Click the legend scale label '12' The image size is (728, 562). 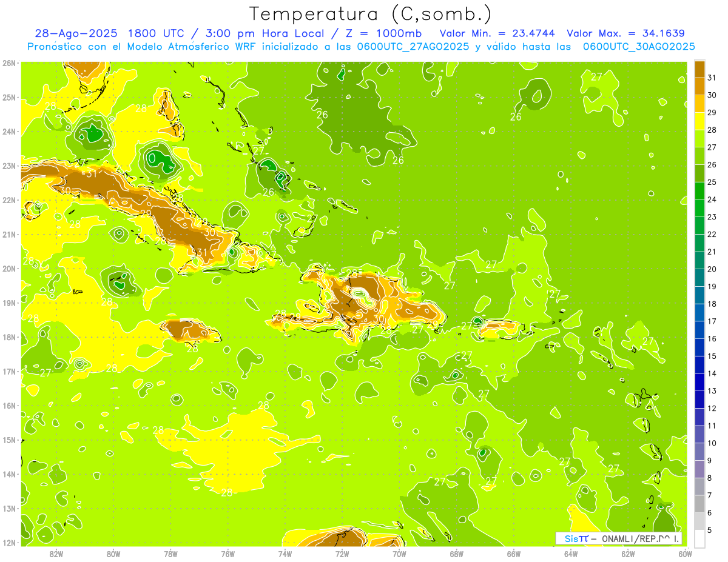(x=712, y=408)
